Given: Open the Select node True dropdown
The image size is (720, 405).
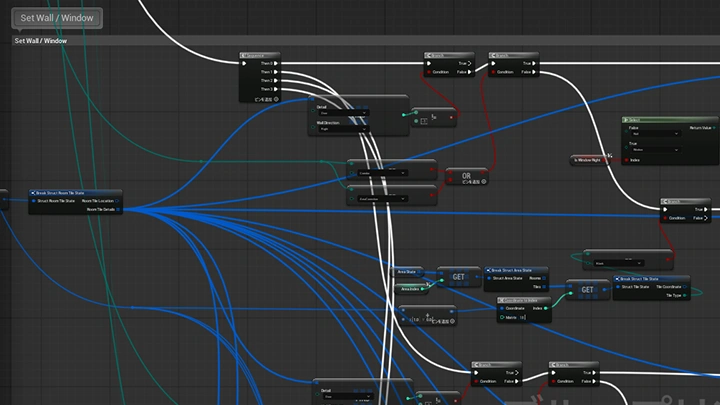Looking at the screenshot, I should 655,150.
